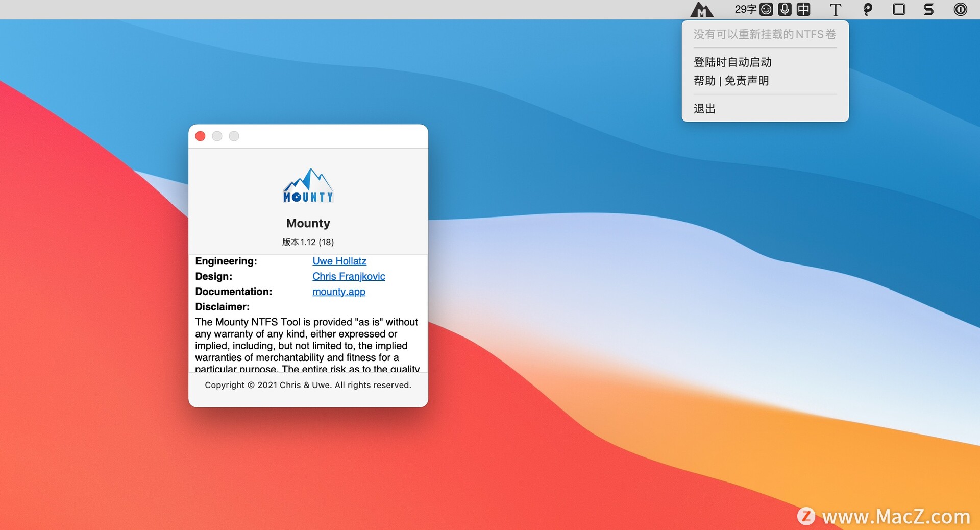Click the Design: label

[214, 276]
